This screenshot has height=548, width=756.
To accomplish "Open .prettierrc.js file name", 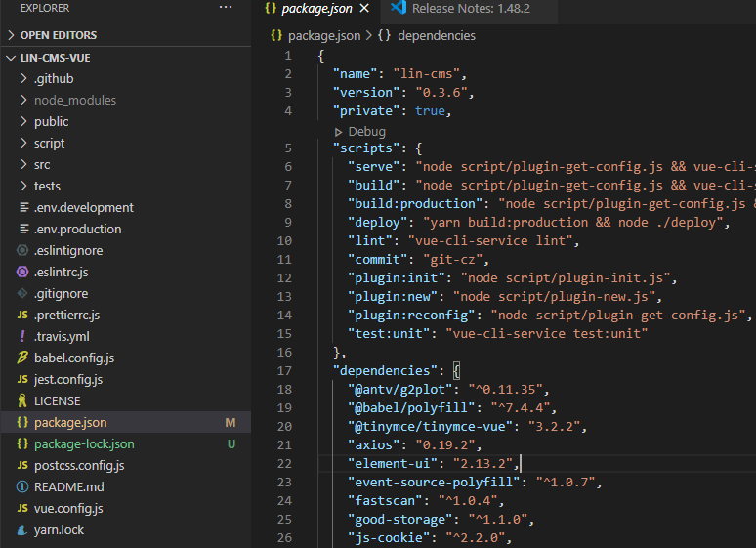I will [x=67, y=315].
